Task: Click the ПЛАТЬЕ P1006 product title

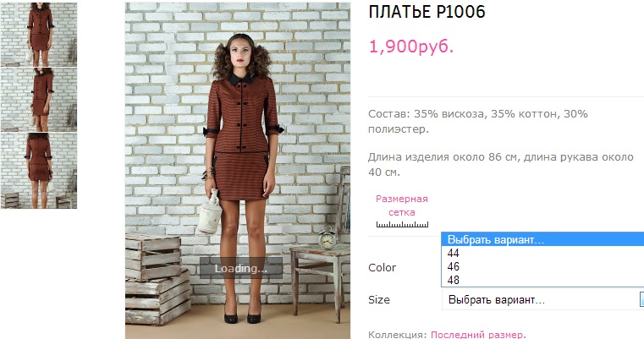Action: pyautogui.click(x=427, y=12)
